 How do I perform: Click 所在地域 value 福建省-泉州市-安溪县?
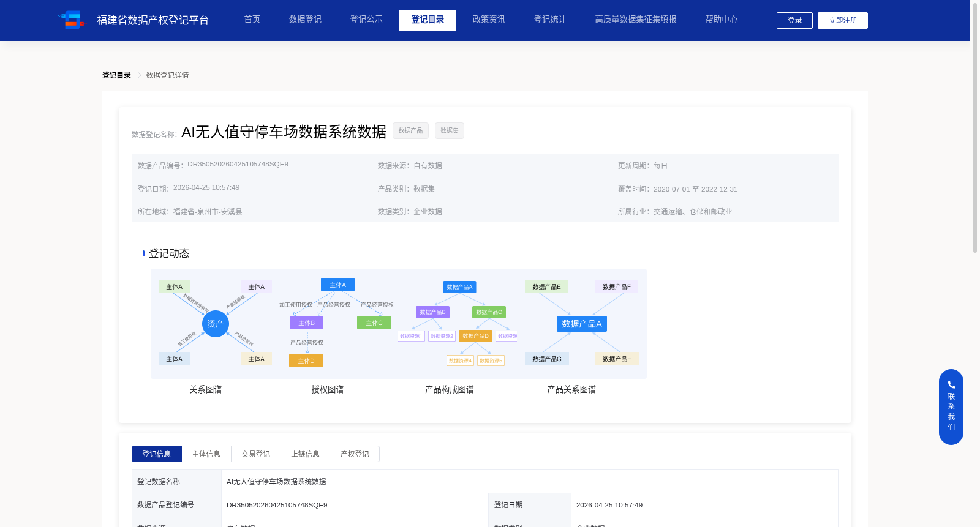(x=208, y=212)
